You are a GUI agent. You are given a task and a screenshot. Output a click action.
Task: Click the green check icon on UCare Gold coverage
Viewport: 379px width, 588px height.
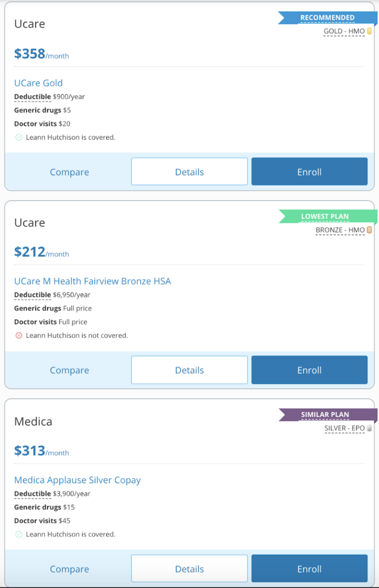18,137
